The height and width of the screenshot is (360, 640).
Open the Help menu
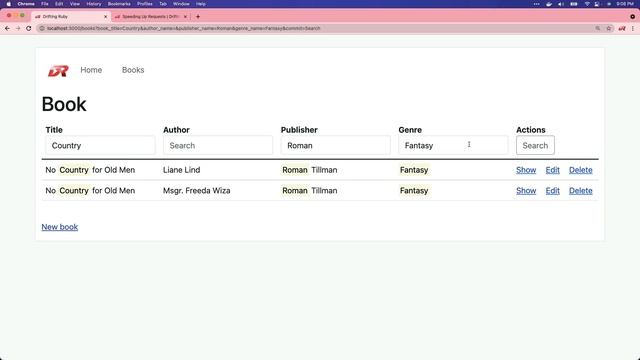[200, 4]
